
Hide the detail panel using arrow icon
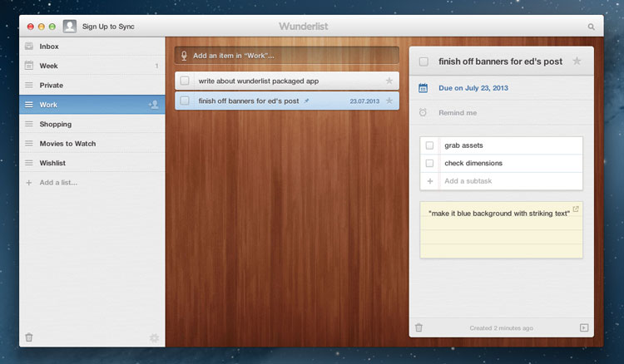(584, 327)
